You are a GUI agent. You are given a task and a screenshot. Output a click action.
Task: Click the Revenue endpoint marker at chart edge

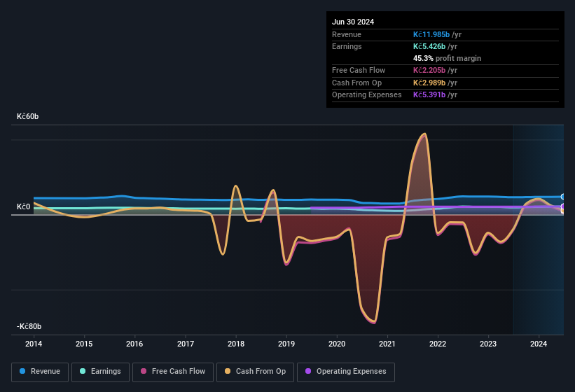563,197
